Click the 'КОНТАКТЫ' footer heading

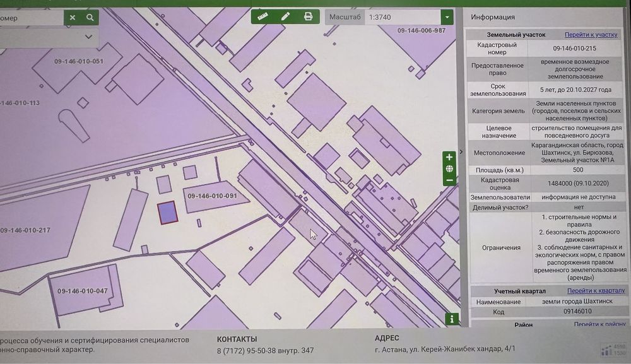tap(237, 339)
